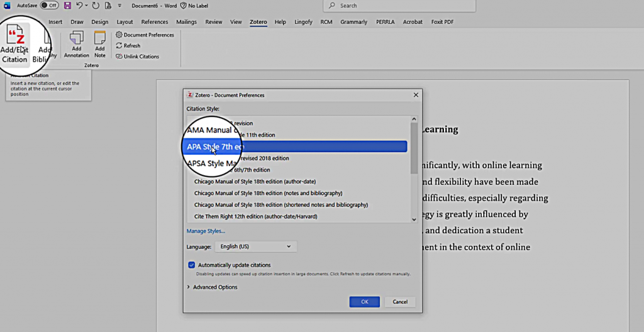Cancel the Document Preferences dialog
Screen dimensions: 644x332
[x=400, y=302]
